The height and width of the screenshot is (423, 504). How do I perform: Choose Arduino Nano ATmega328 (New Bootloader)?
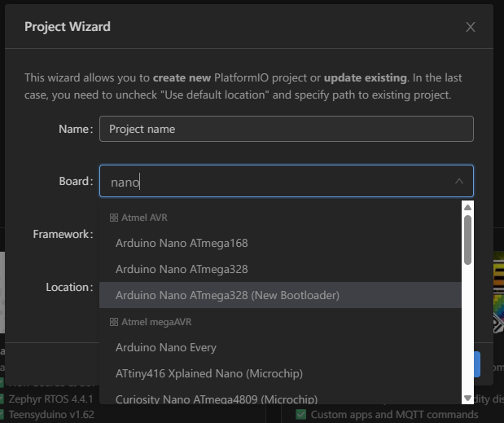(x=280, y=295)
